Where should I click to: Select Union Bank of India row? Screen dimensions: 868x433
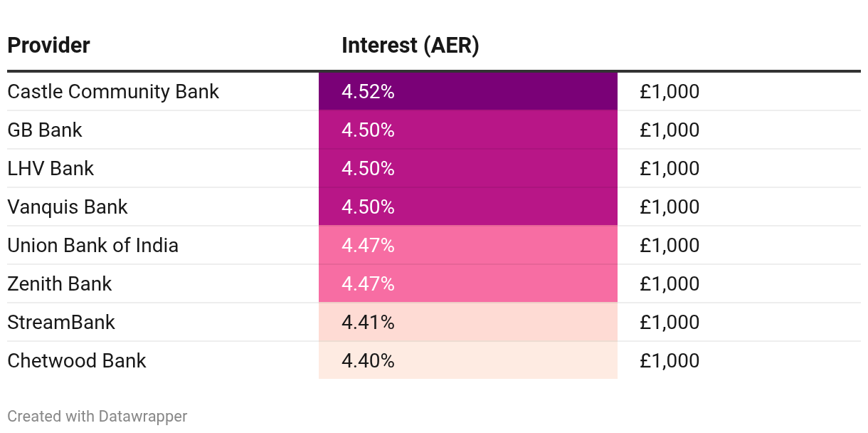click(92, 246)
